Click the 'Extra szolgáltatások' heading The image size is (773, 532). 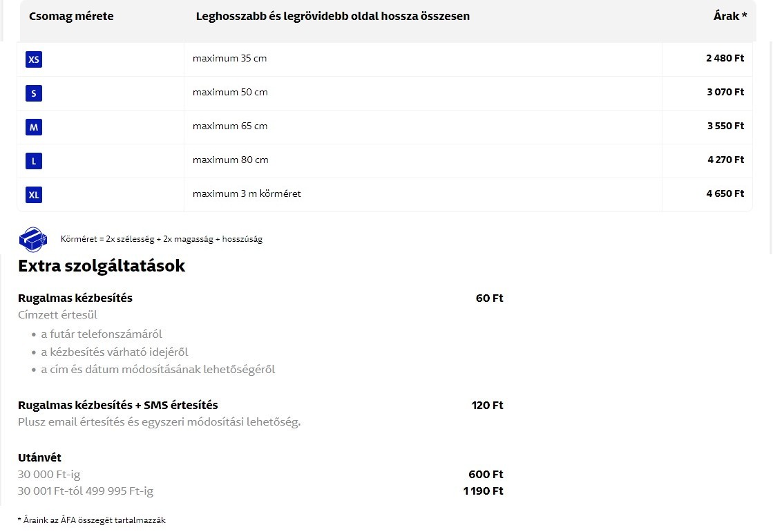pyautogui.click(x=102, y=266)
